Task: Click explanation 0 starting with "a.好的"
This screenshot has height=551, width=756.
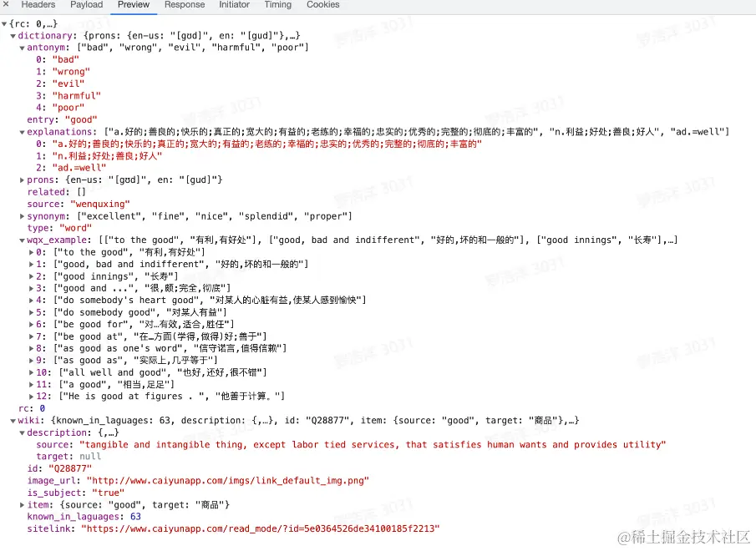Action: pyautogui.click(x=266, y=144)
